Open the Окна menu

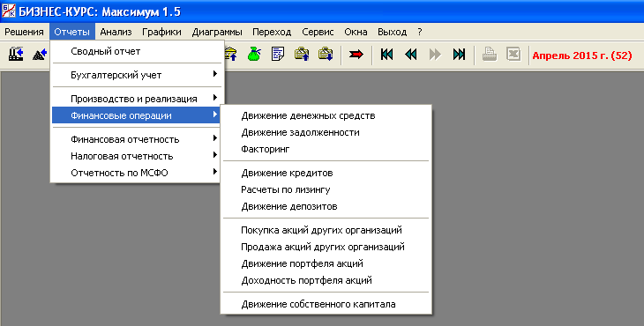click(356, 32)
